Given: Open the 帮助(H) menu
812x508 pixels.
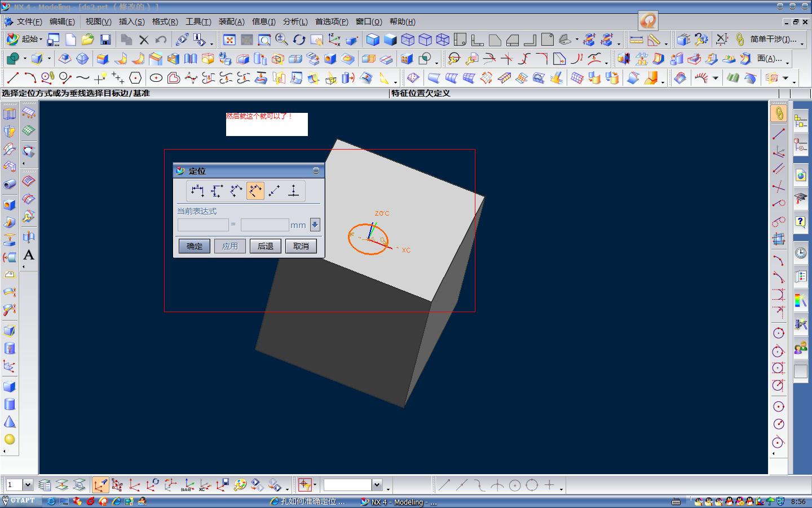Looking at the screenshot, I should [403, 21].
